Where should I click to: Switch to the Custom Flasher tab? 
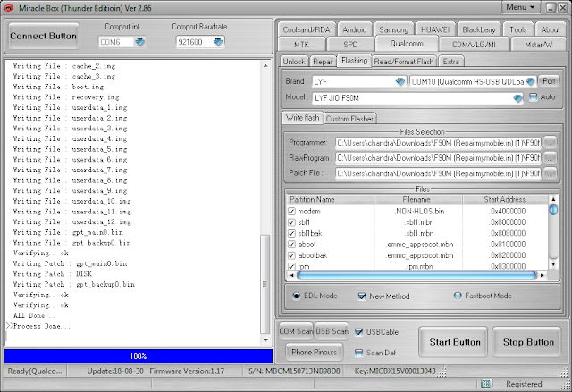pyautogui.click(x=349, y=119)
